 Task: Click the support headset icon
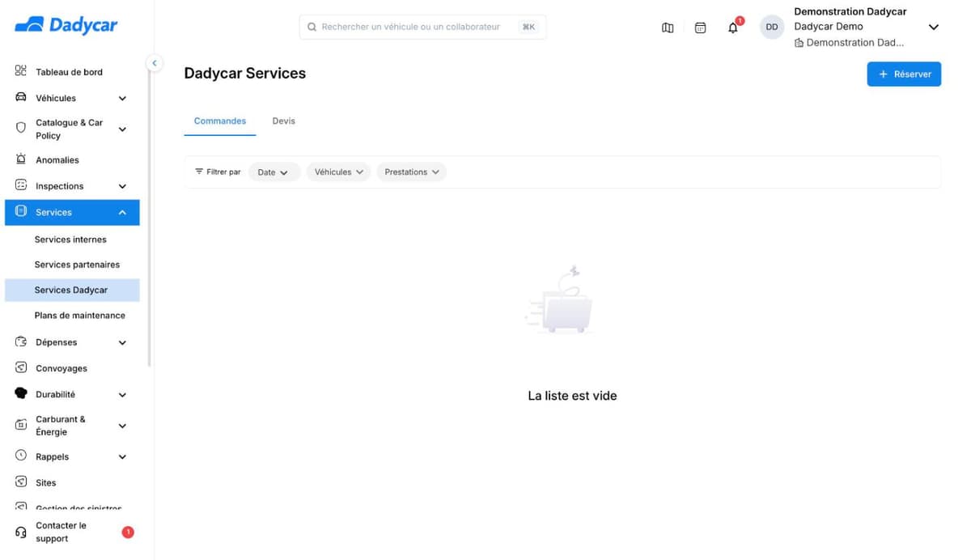[x=21, y=532]
